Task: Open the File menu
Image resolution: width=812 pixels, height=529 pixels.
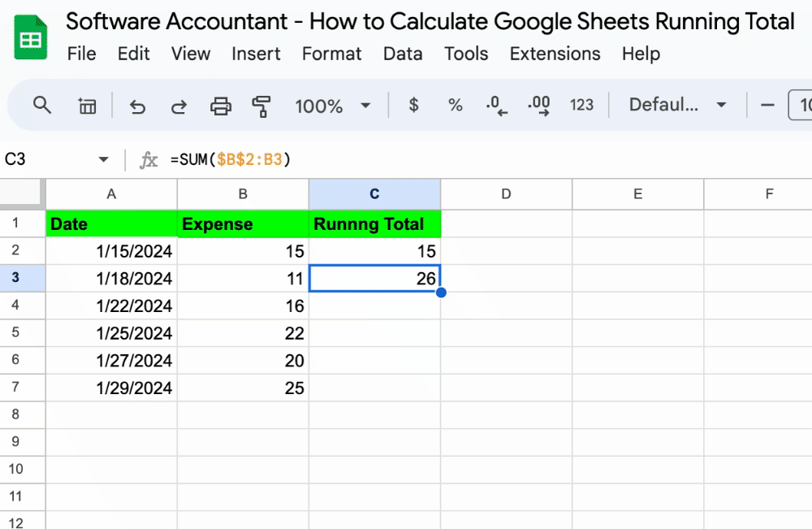Action: 81,54
